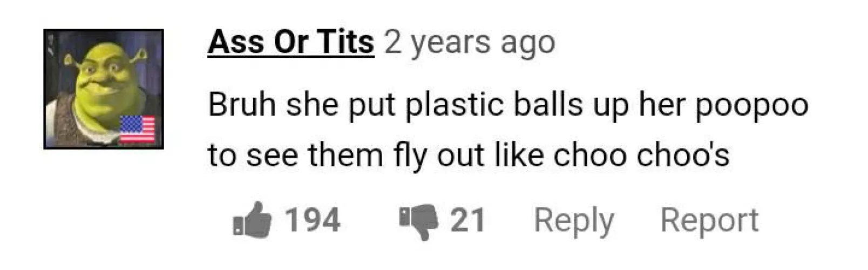Click the 194 likes count
The height and width of the screenshot is (270, 868).
click(313, 220)
